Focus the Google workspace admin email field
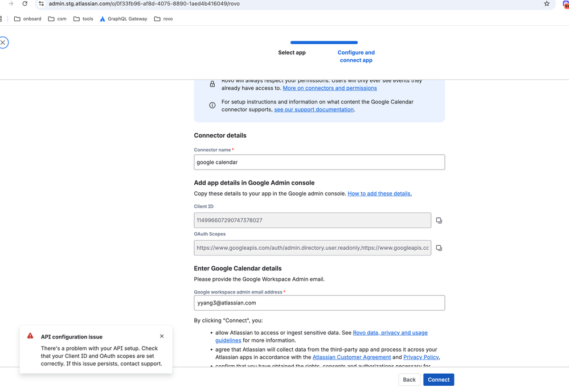Image resolution: width=569 pixels, height=392 pixels. click(x=319, y=303)
